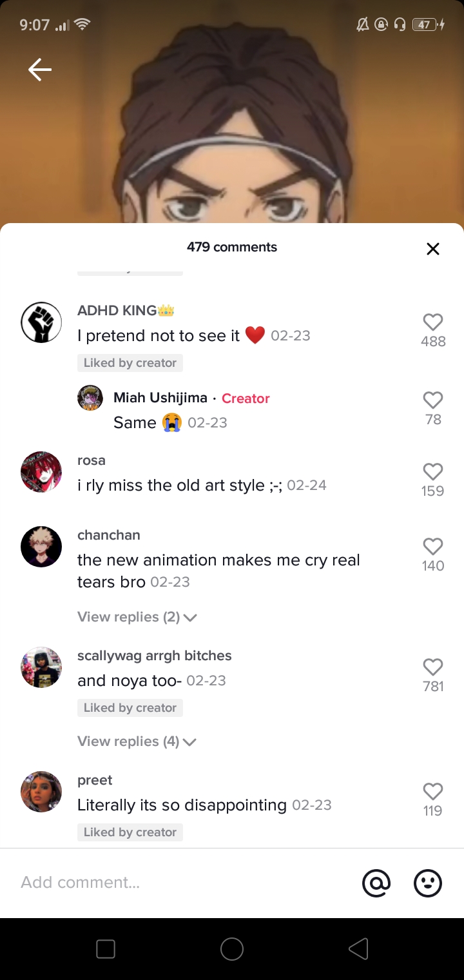This screenshot has width=464, height=980.
Task: Open Miah Ushijima creator profile name
Action: click(x=160, y=398)
